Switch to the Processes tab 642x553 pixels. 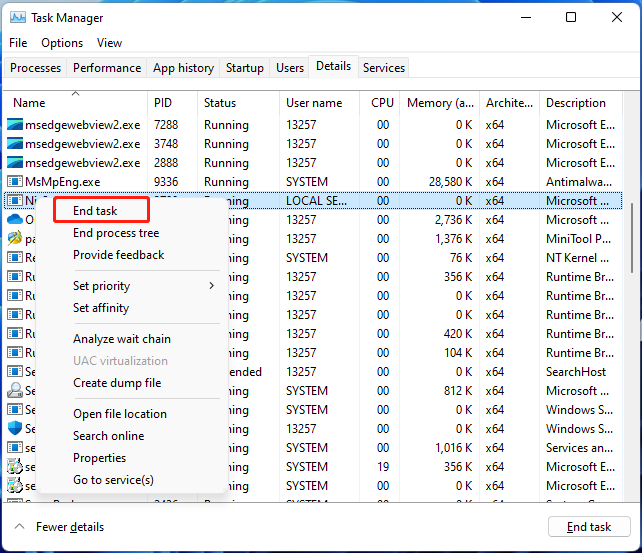click(x=35, y=68)
